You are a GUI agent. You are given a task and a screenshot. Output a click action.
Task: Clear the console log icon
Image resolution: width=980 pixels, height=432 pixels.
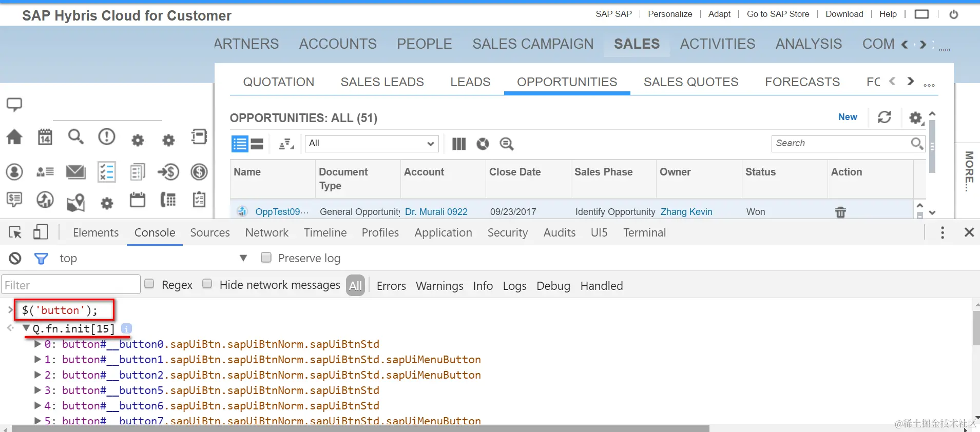click(x=15, y=258)
